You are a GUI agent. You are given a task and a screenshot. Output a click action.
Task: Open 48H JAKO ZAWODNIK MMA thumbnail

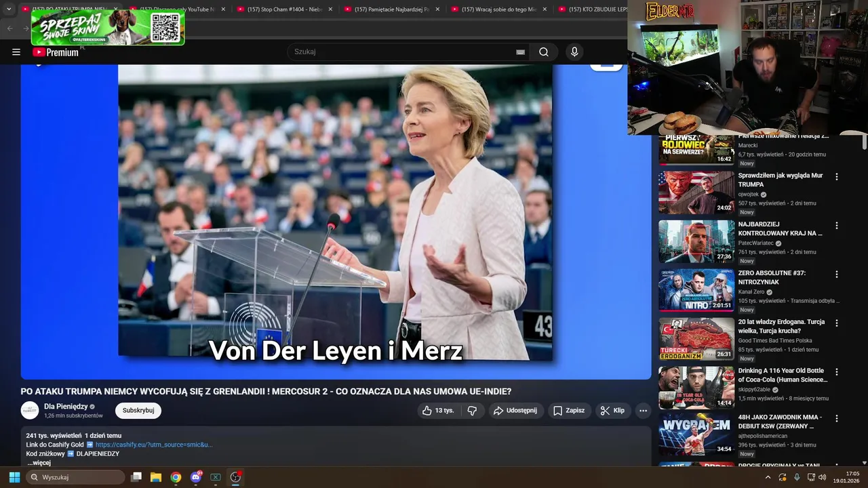pos(696,434)
